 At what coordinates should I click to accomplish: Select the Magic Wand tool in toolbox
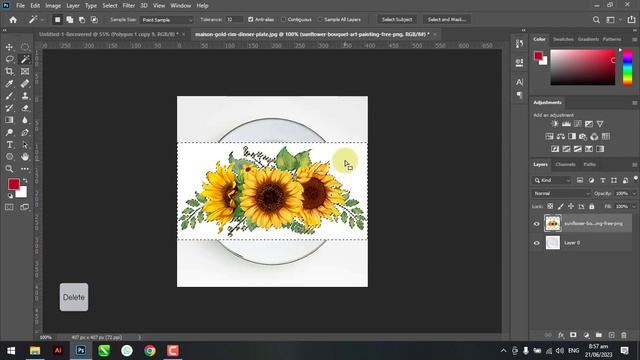[25, 60]
